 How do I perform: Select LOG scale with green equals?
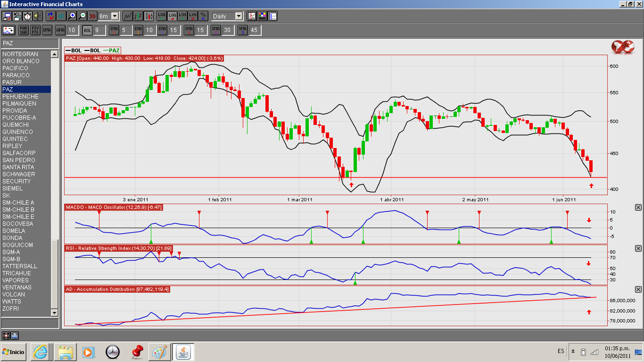pyautogui.click(x=162, y=16)
